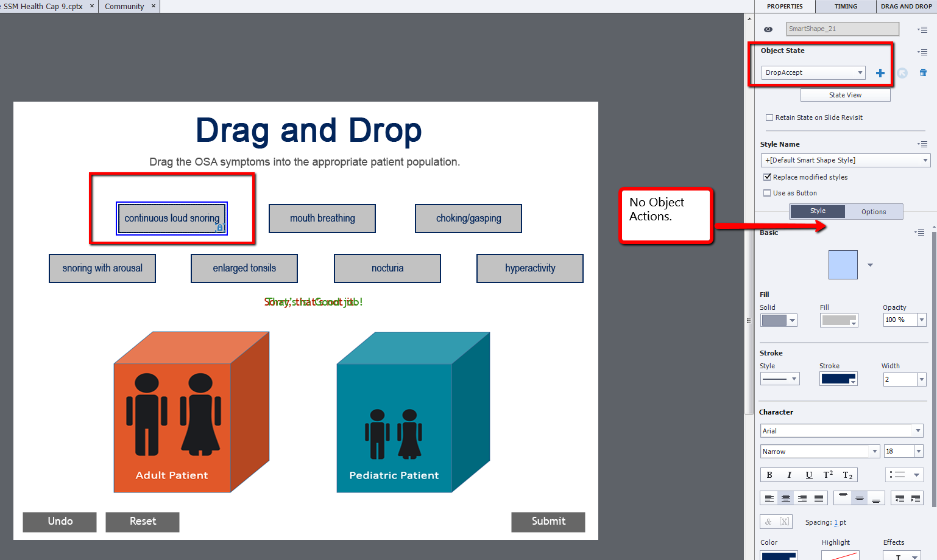Open the Arial font family dropdown
The width and height of the screenshot is (937, 560).
(841, 431)
